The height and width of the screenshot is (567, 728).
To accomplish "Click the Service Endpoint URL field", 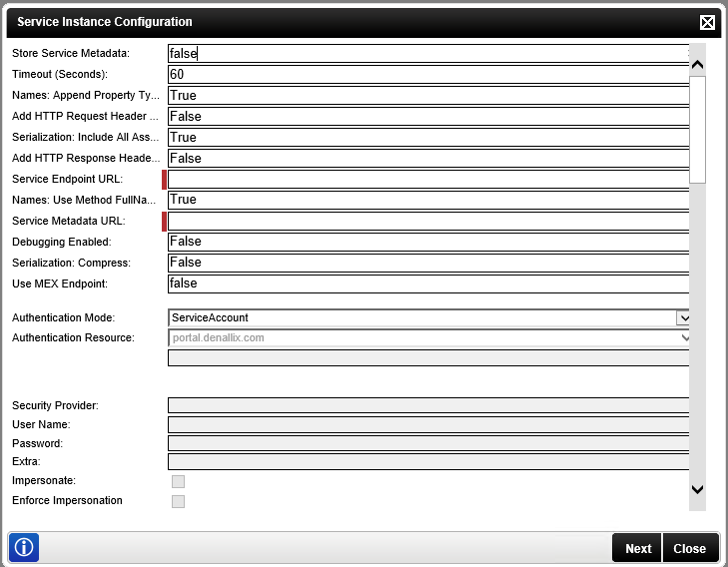I will click(x=428, y=179).
